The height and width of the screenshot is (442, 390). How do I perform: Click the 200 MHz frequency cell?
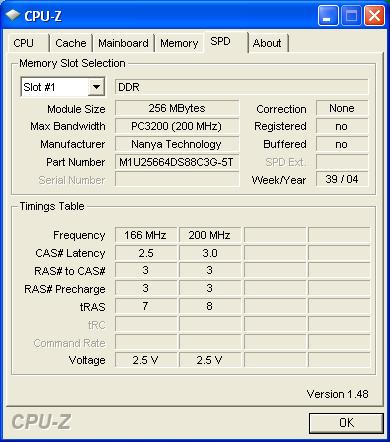(210, 235)
